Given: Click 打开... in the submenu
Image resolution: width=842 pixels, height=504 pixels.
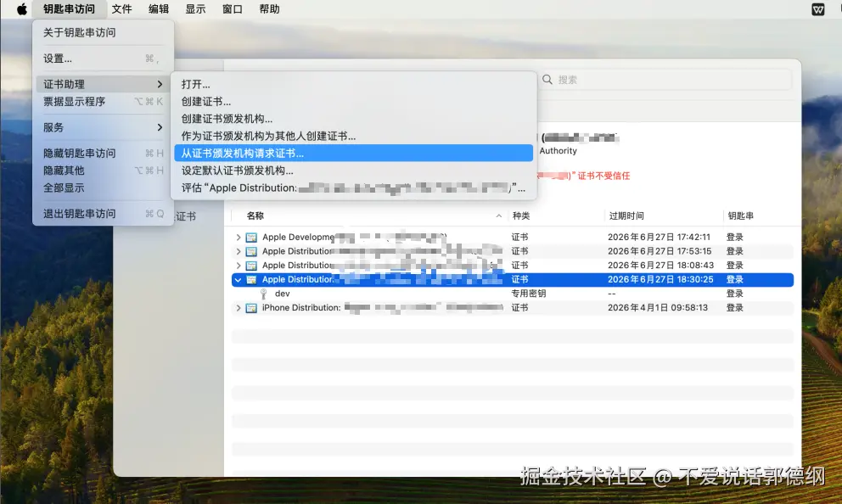Looking at the screenshot, I should coord(353,84).
